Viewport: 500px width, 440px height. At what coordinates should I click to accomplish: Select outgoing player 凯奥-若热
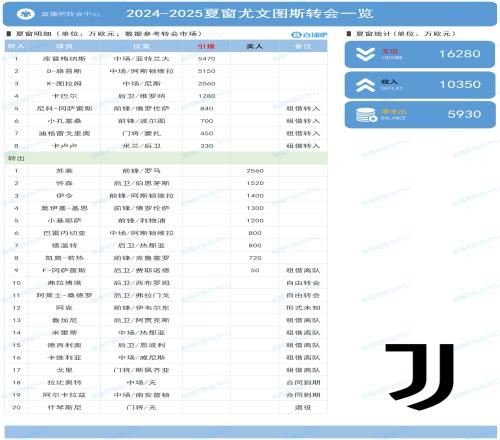click(x=64, y=258)
